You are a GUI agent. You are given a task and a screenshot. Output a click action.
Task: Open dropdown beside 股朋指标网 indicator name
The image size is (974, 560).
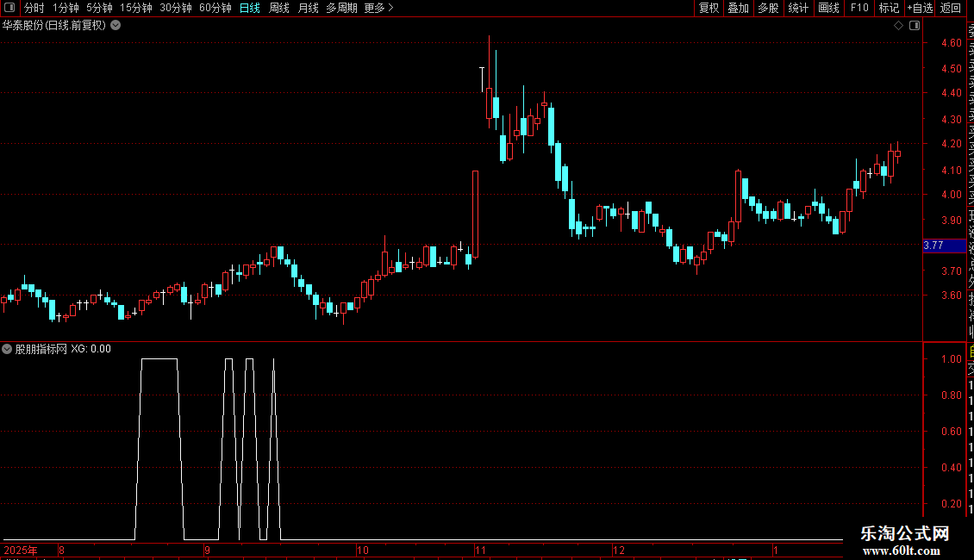(7, 349)
